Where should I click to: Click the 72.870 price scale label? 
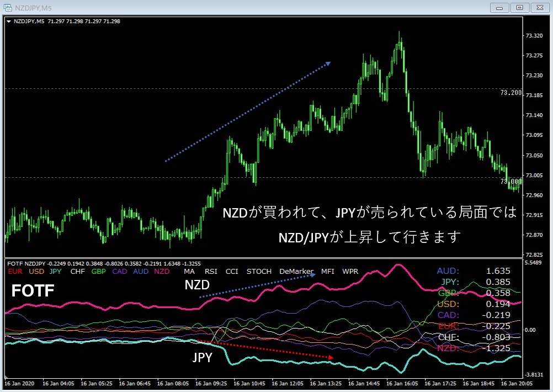click(x=534, y=235)
